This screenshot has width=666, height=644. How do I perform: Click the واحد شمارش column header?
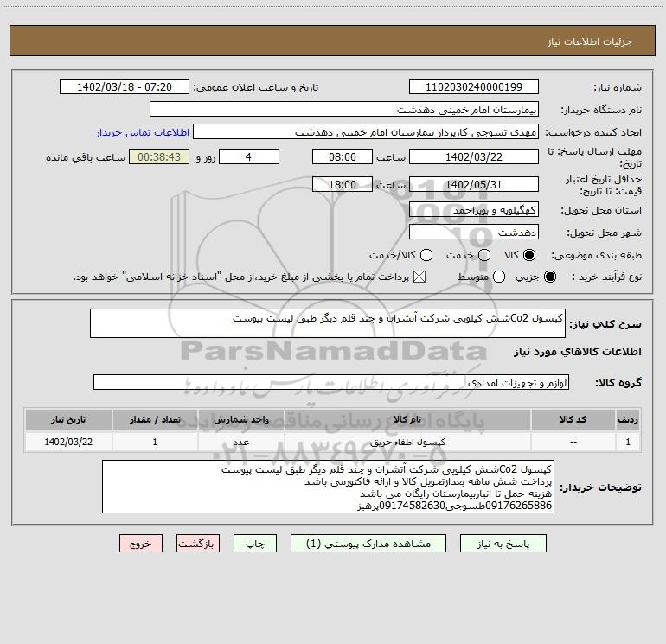[240, 419]
